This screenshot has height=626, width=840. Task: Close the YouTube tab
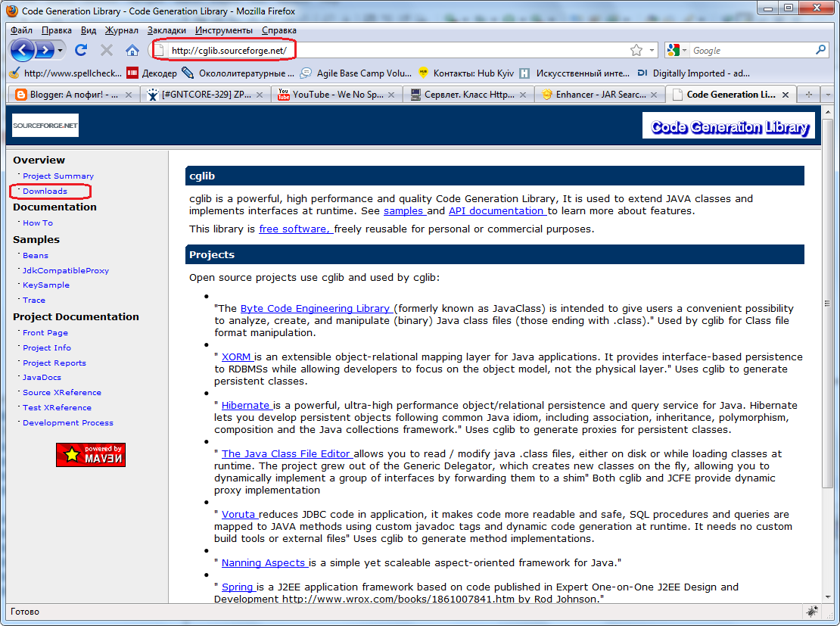coord(391,95)
